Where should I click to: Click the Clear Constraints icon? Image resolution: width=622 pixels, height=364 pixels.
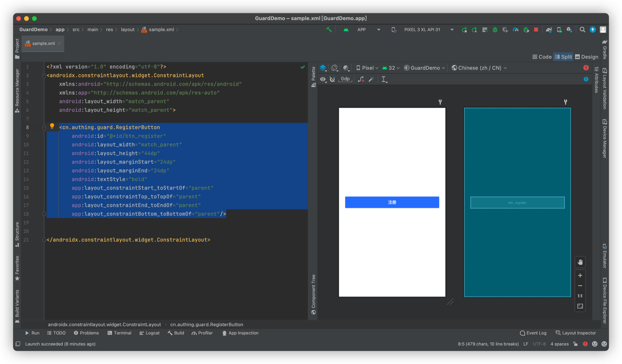[361, 79]
